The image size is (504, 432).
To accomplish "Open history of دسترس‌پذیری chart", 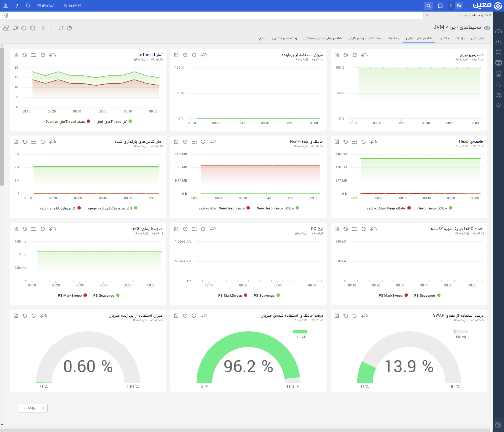I will click(346, 55).
